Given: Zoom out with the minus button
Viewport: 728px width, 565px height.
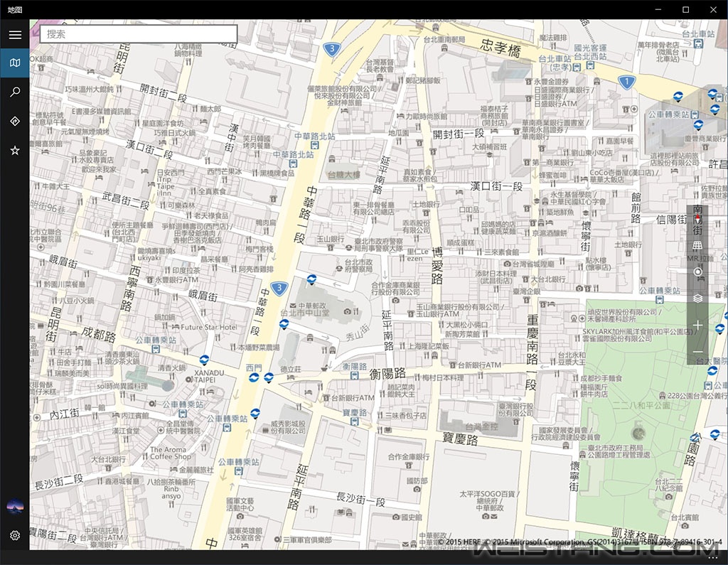Looking at the screenshot, I should [x=698, y=352].
